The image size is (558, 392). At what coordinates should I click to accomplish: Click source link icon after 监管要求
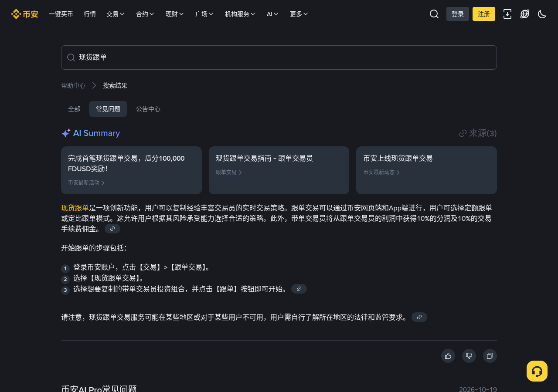pos(419,317)
